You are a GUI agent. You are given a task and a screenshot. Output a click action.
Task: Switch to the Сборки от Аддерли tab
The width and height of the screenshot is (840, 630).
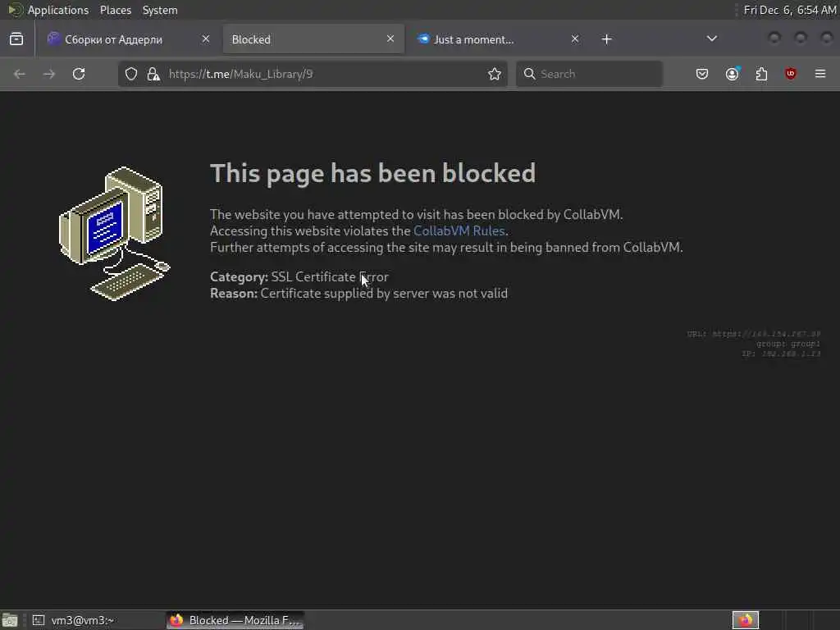(129, 39)
